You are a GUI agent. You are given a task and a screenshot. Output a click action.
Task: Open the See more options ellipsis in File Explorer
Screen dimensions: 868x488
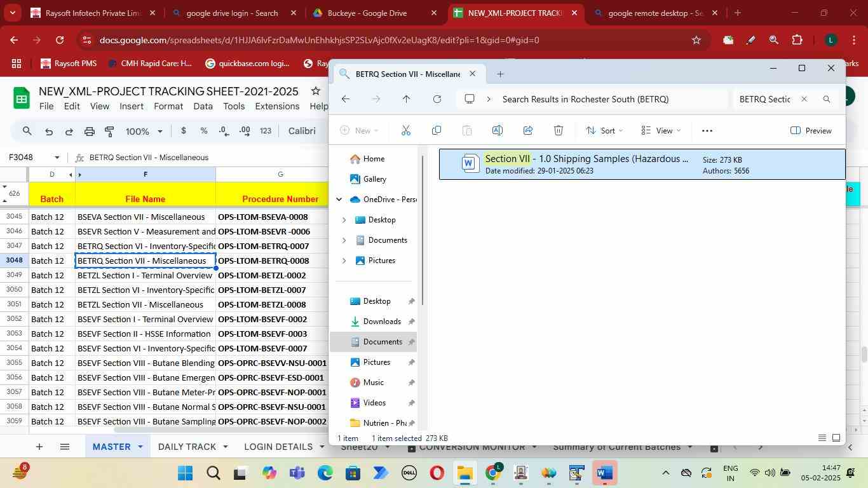point(707,130)
